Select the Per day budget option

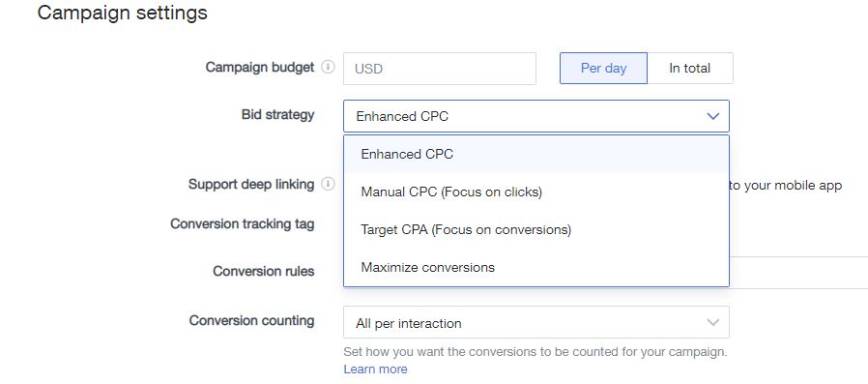603,68
